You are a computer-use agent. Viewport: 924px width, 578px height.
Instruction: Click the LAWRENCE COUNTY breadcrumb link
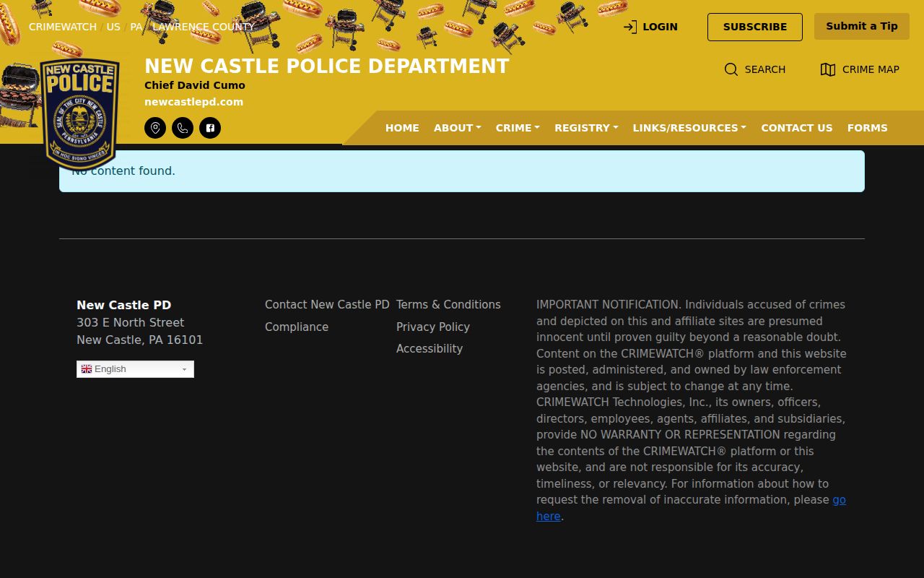[204, 27]
